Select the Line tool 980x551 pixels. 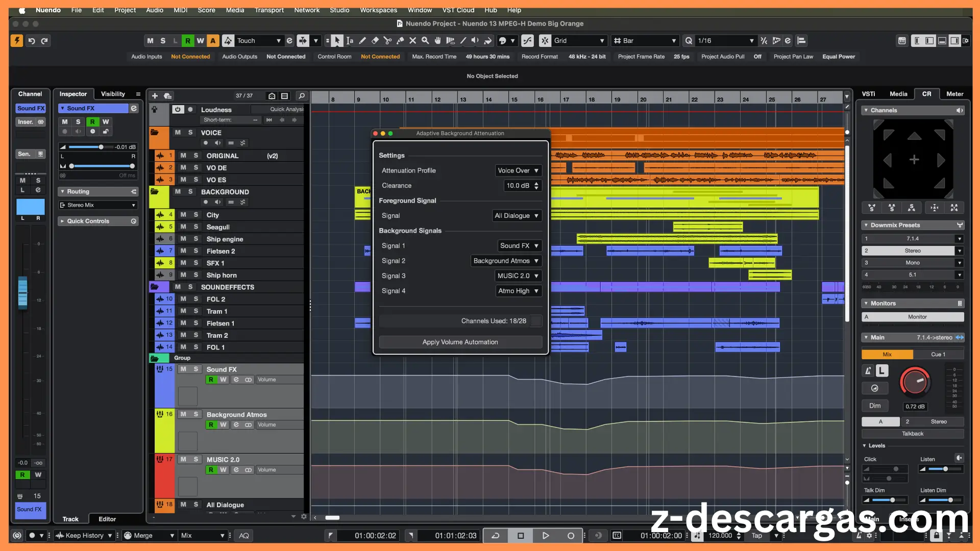coord(463,41)
